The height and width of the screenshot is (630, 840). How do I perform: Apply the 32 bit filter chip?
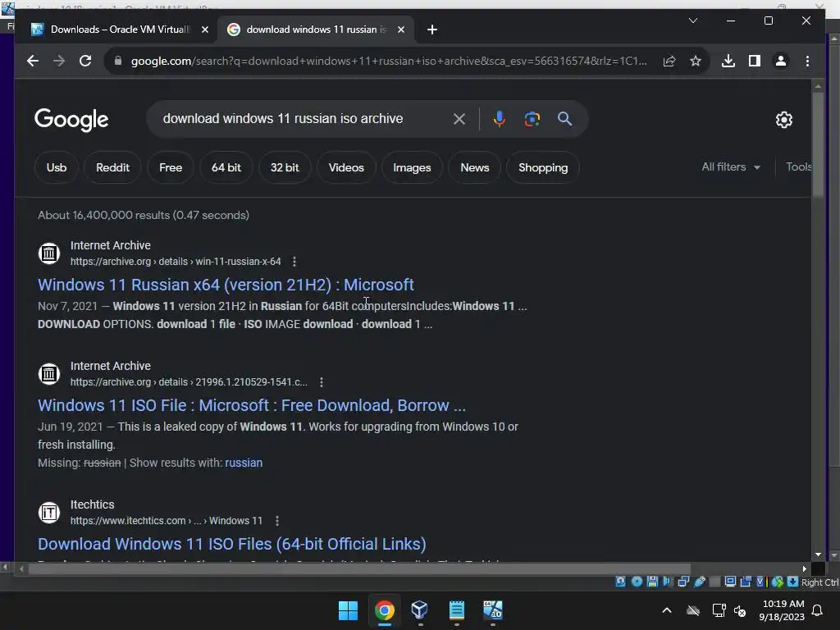click(285, 167)
